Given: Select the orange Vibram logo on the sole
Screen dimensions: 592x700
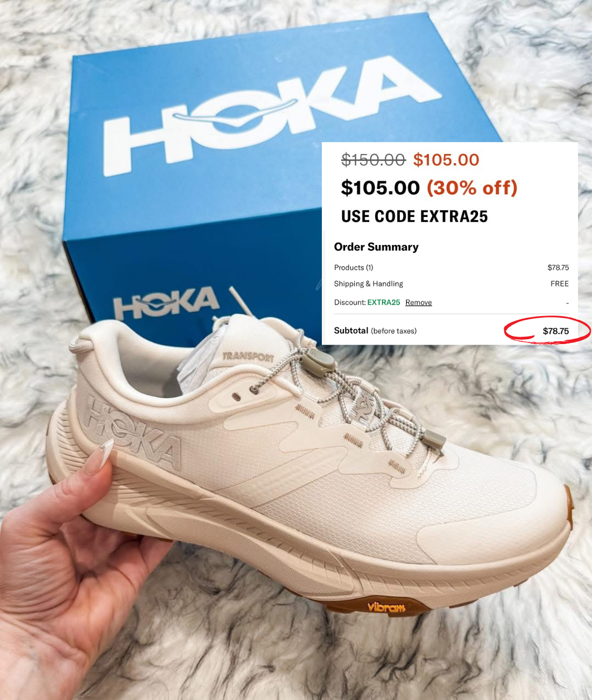Looking at the screenshot, I should pyautogui.click(x=386, y=607).
